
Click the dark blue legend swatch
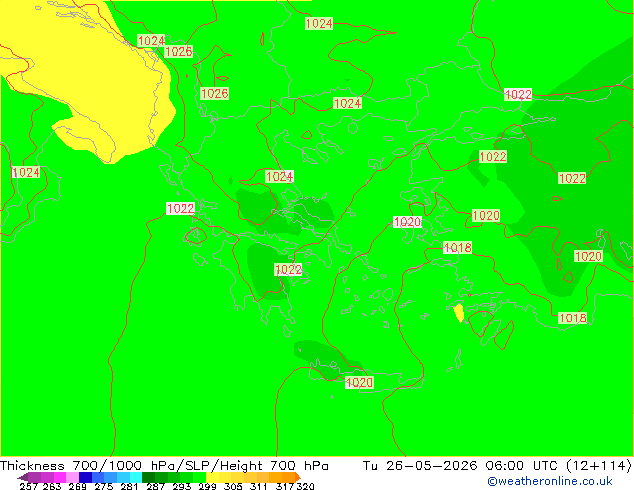click(85, 477)
